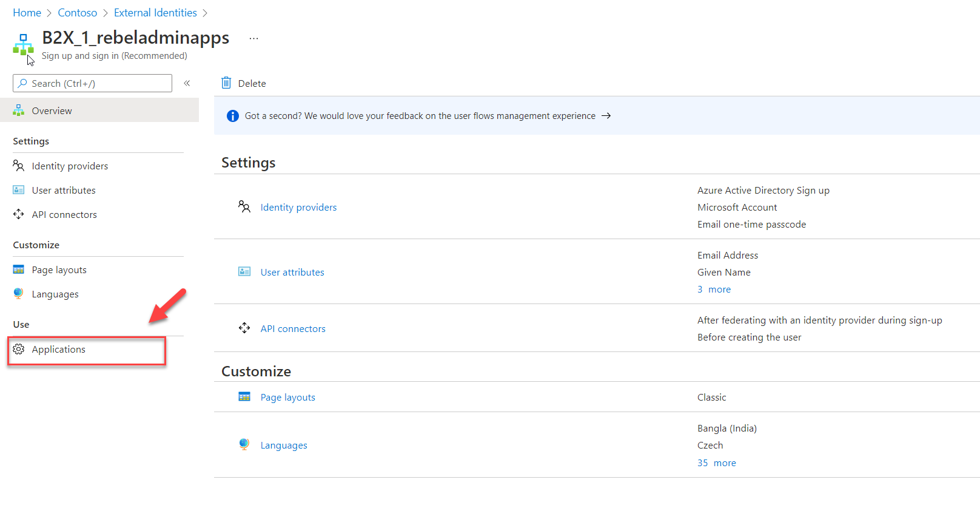
Task: Click the Delete button label
Action: click(252, 84)
